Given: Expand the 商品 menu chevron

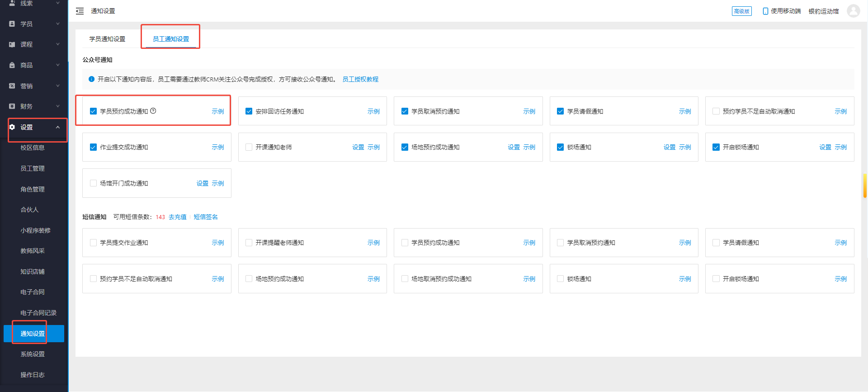Looking at the screenshot, I should (x=58, y=65).
